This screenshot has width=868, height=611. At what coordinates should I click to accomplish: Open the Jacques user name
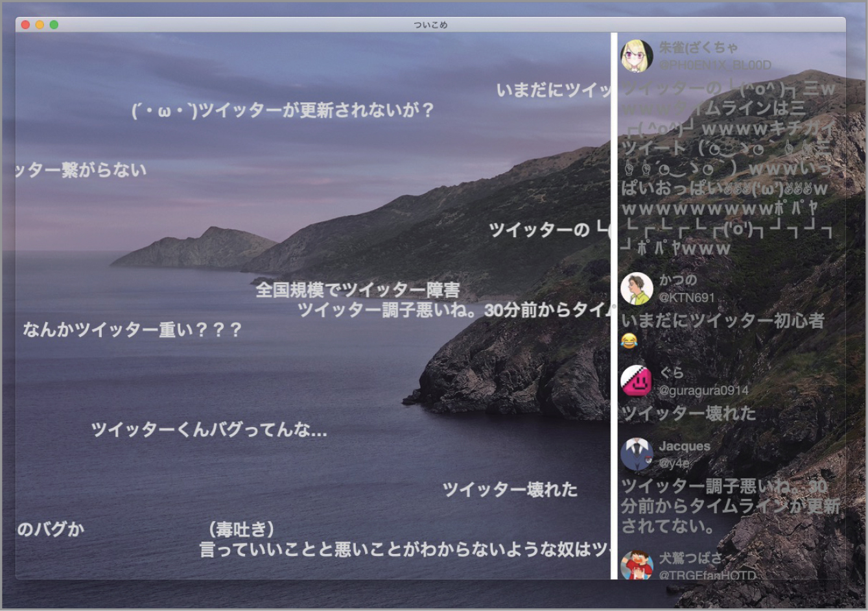pos(685,446)
